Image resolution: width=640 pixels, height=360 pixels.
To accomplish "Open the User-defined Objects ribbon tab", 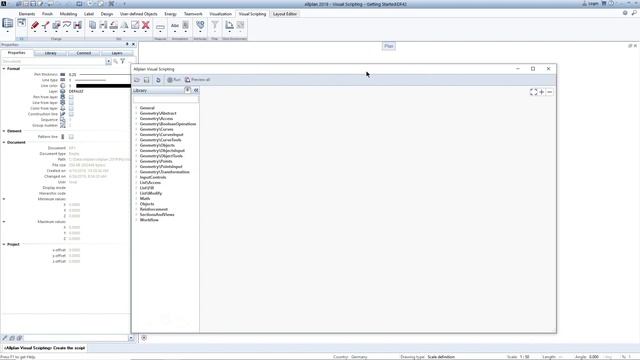I will 138,14.
